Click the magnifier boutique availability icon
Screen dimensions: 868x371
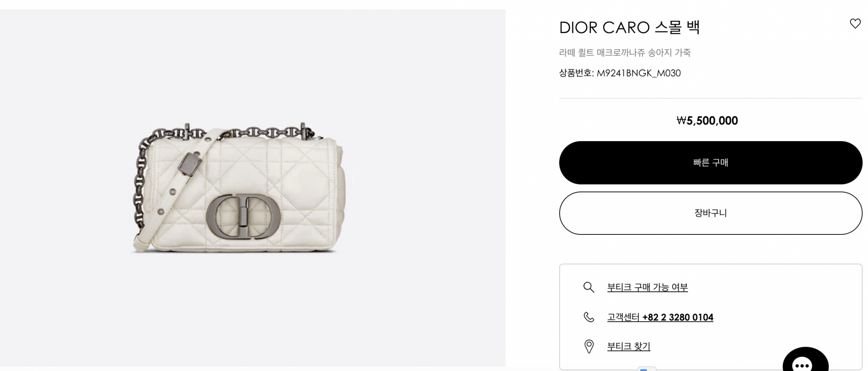[x=589, y=287]
